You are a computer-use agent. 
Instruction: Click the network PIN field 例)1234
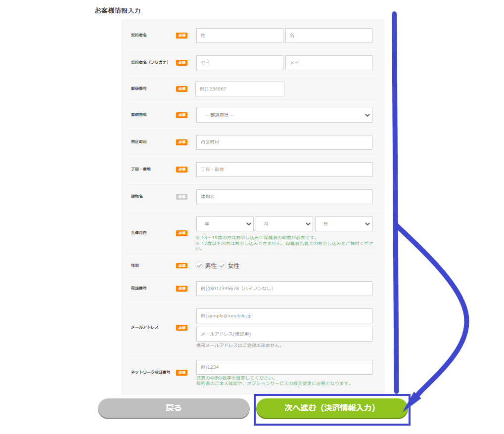(x=284, y=367)
